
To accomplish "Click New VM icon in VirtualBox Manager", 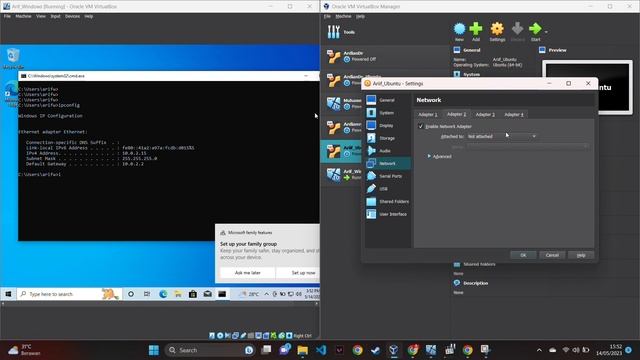I will point(459,32).
